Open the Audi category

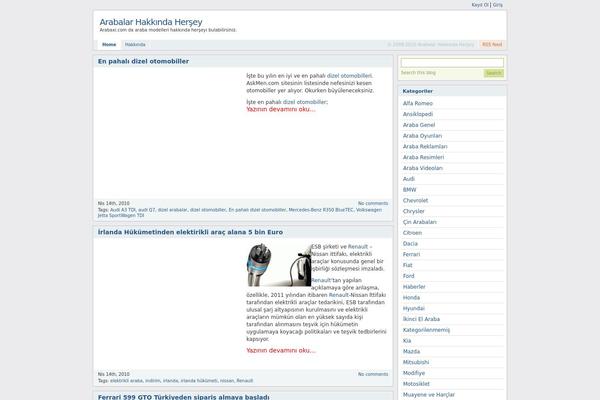pos(409,179)
